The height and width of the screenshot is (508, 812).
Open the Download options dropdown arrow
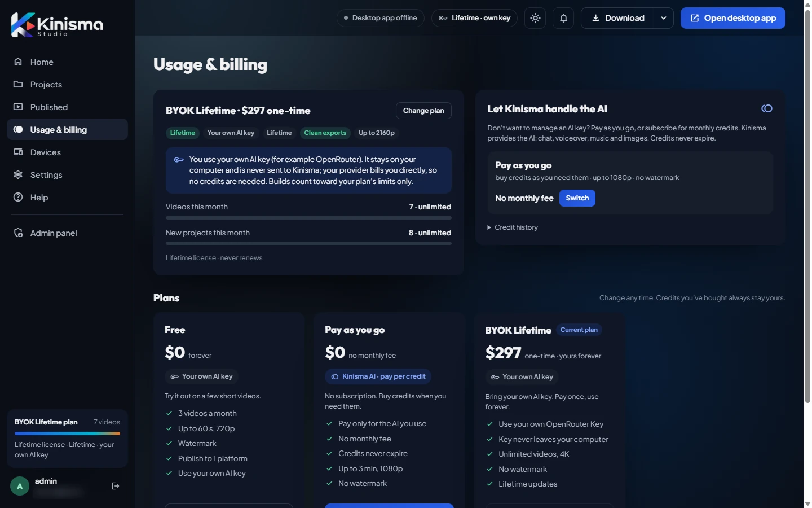pos(664,18)
